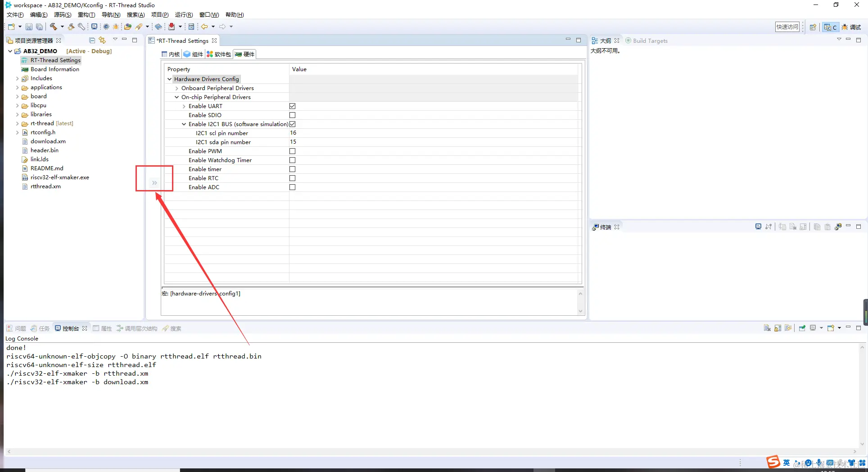Collapse the AB32_DEMO project node
The image size is (868, 472).
click(10, 51)
